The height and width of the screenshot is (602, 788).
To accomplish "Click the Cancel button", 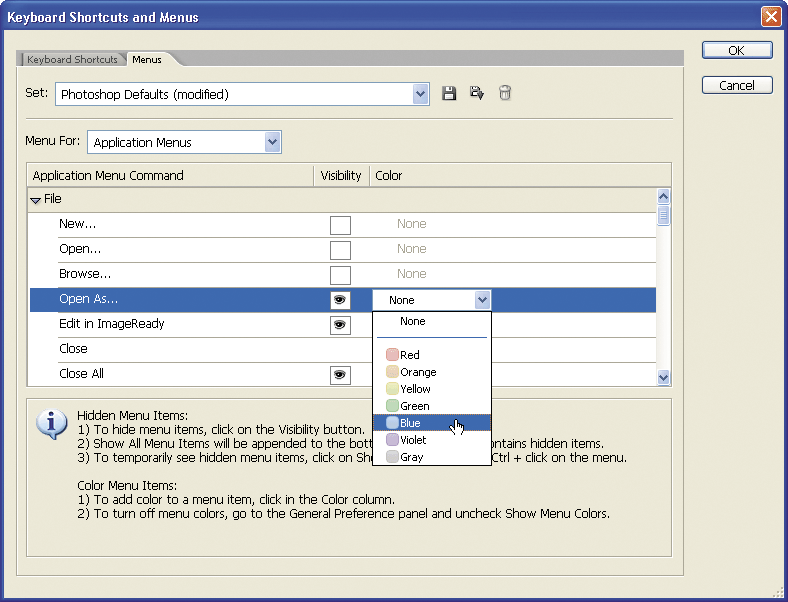I will point(736,85).
